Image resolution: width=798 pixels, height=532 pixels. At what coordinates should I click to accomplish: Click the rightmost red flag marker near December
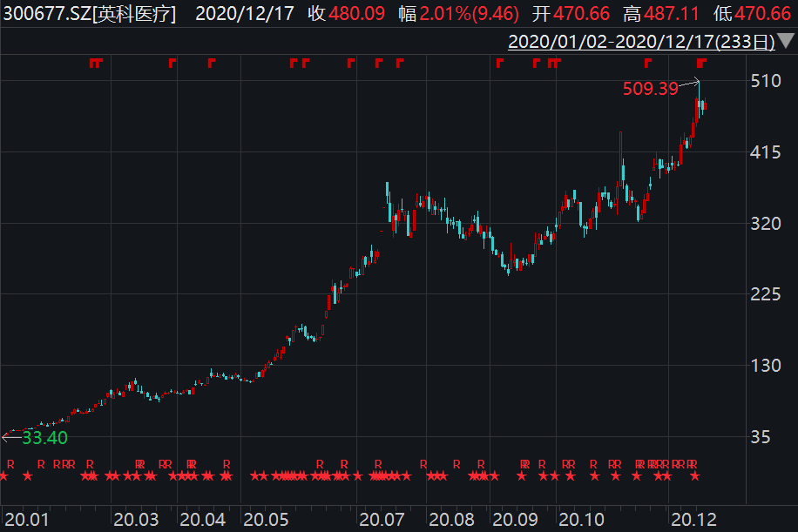click(x=703, y=63)
